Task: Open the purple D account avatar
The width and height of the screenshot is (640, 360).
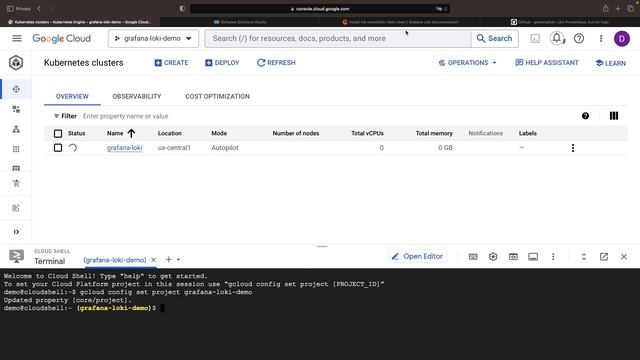Action: point(622,39)
